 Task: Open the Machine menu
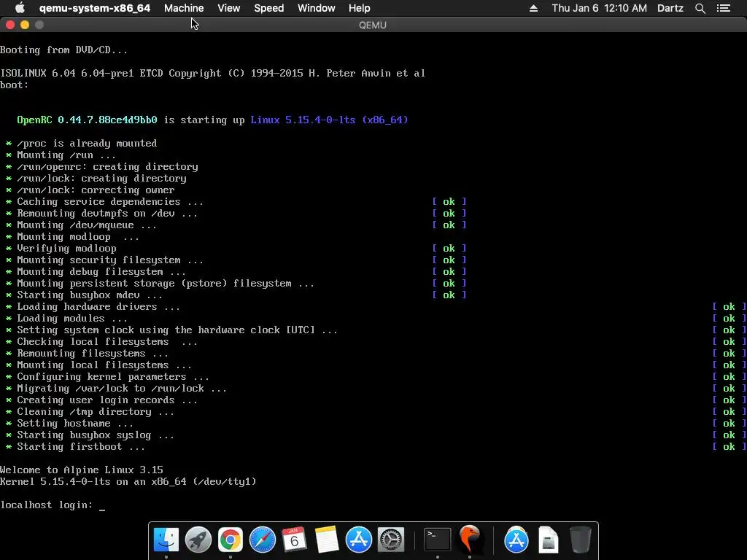pos(184,8)
